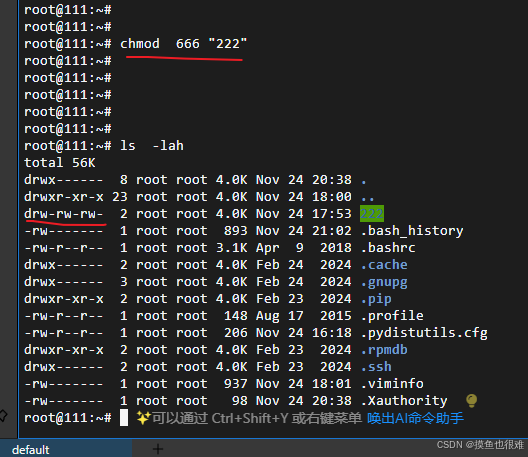Click the .rpmdb directory name

pos(384,350)
